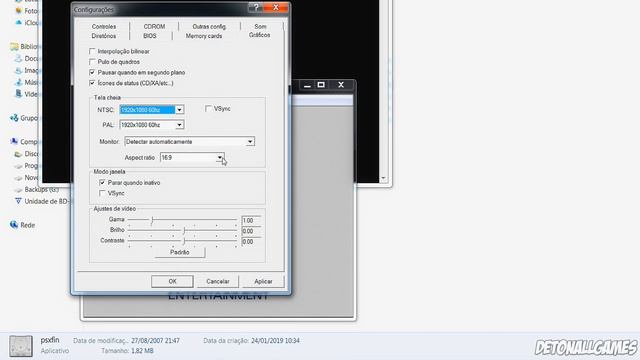
Task: Switch to the BIOS tab
Action: pos(150,36)
